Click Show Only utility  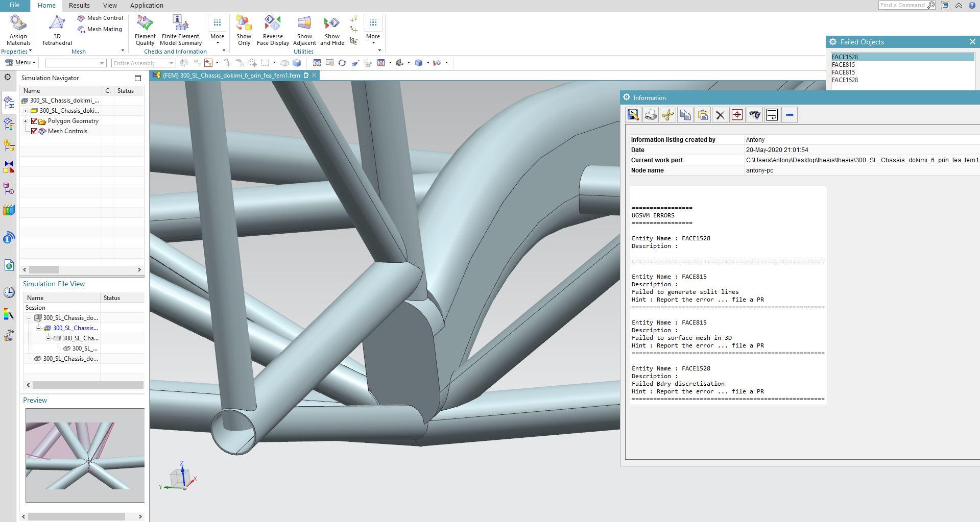[244, 30]
